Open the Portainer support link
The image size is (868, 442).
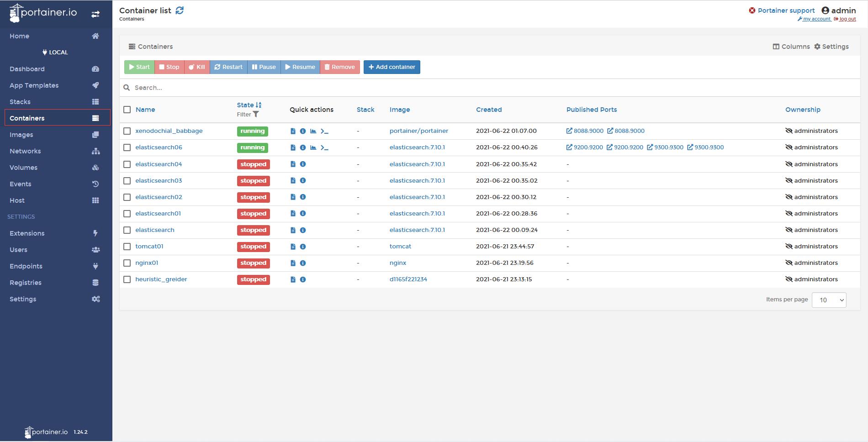[782, 10]
